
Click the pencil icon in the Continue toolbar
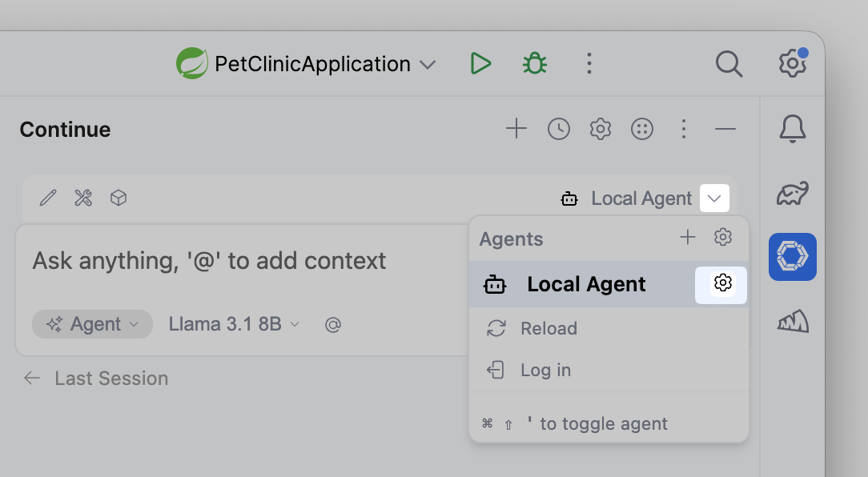(x=48, y=198)
